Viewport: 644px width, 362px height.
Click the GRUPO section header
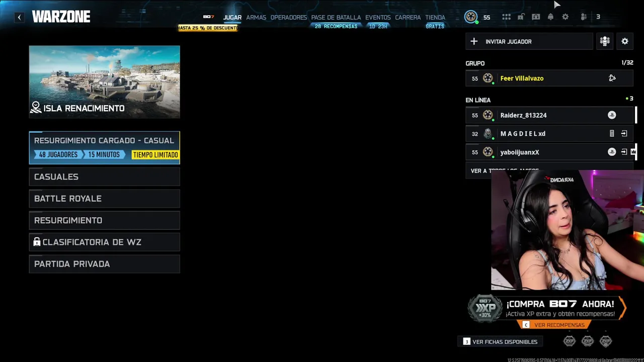point(475,63)
